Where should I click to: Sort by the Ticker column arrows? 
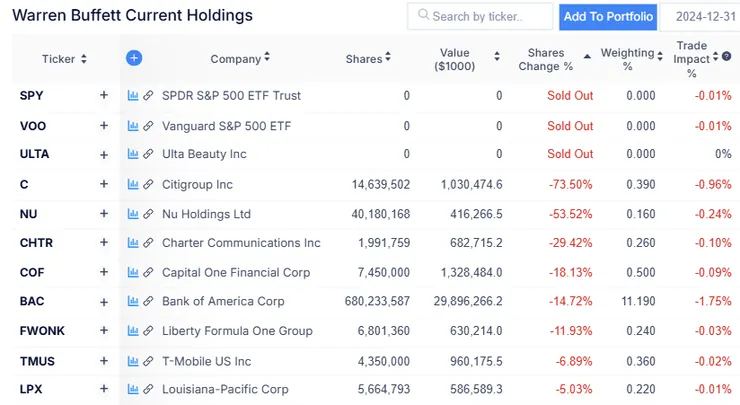pos(84,59)
